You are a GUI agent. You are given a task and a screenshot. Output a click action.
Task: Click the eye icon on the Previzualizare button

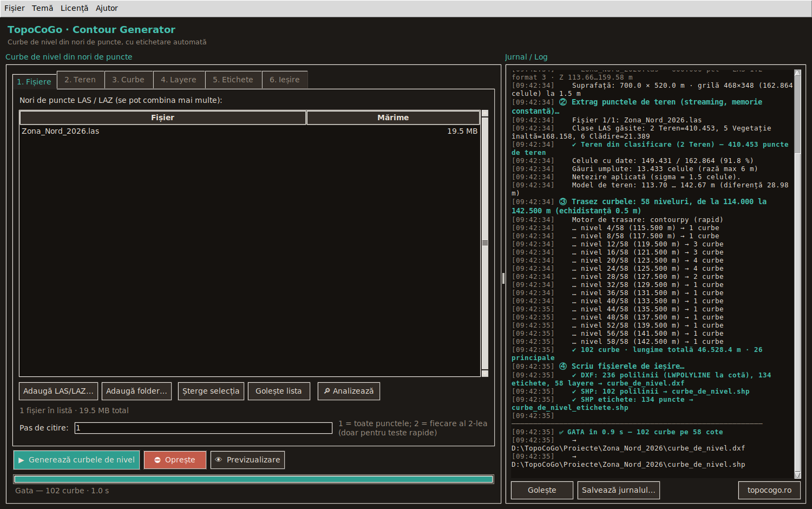(219, 460)
